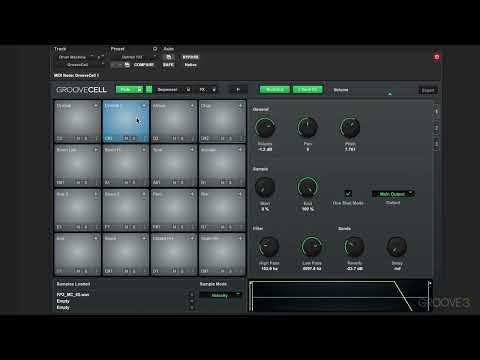Click the plus icon on the C2 pad
The image size is (480, 360).
[x=96, y=106]
